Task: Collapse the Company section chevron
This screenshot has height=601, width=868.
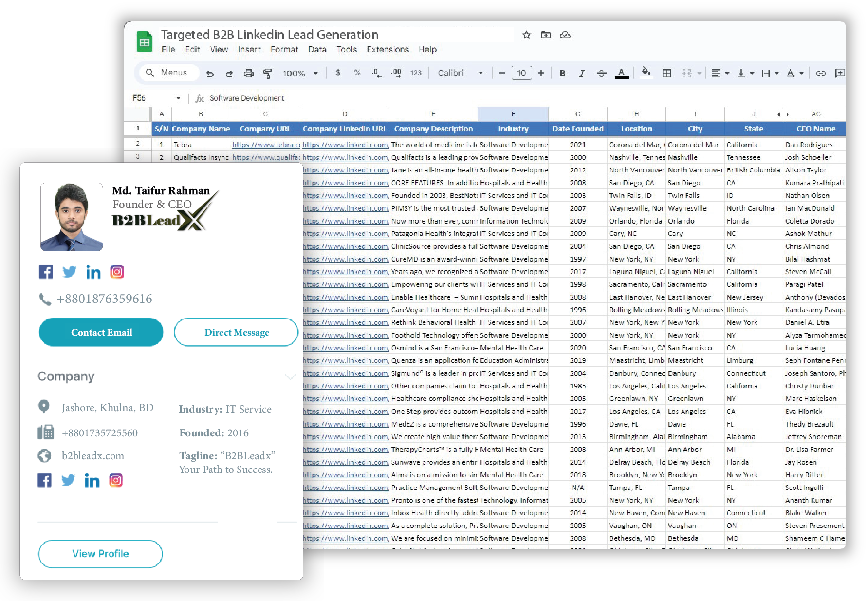Action: click(x=290, y=376)
